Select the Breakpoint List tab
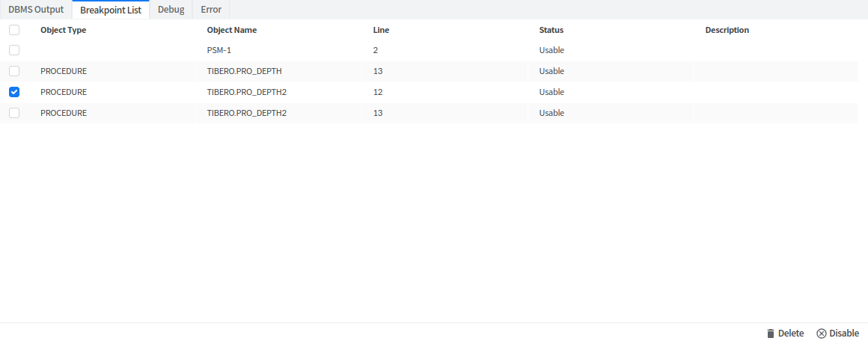The height and width of the screenshot is (344, 868). pyautogui.click(x=111, y=10)
